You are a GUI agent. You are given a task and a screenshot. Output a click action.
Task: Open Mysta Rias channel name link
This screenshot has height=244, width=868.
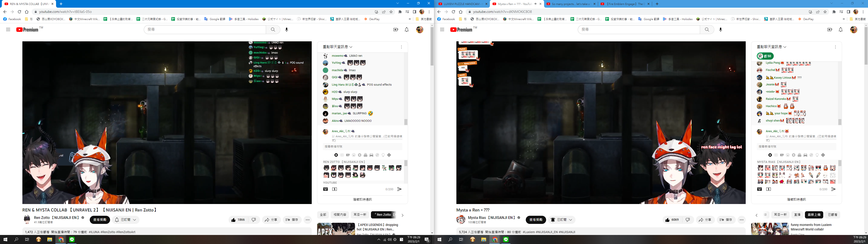tap(492, 218)
